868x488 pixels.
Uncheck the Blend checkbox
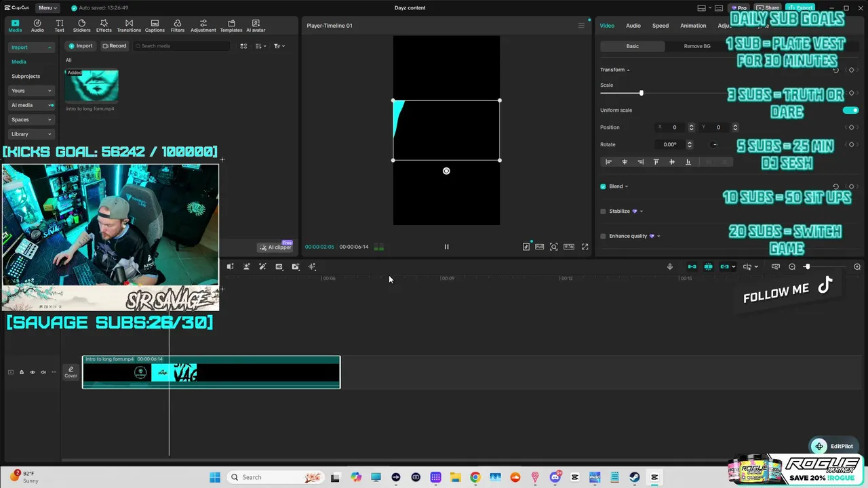(603, 186)
